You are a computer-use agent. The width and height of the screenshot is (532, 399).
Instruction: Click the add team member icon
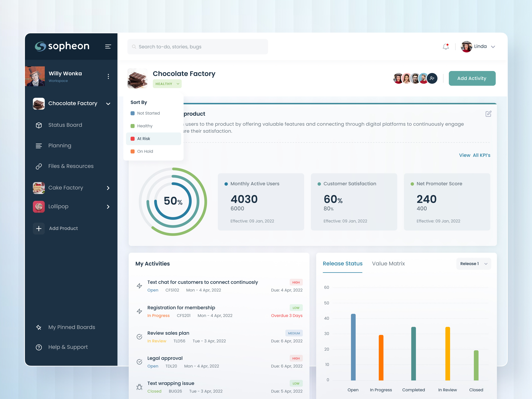point(432,78)
